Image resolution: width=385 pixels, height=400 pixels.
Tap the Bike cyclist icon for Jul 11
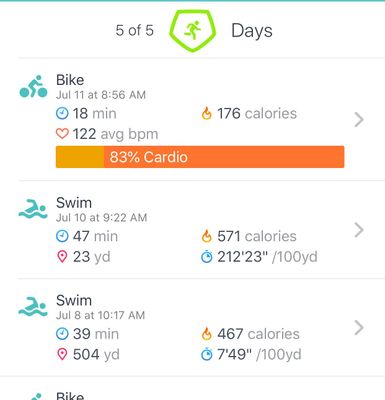[x=33, y=86]
